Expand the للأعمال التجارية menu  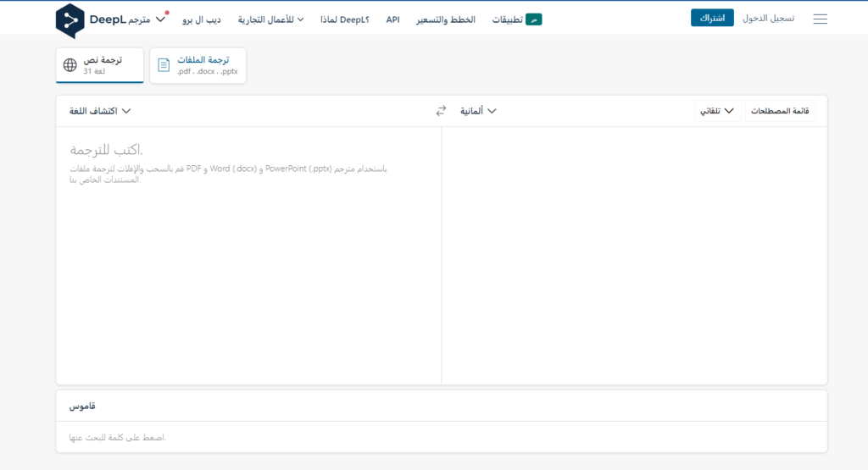(270, 19)
